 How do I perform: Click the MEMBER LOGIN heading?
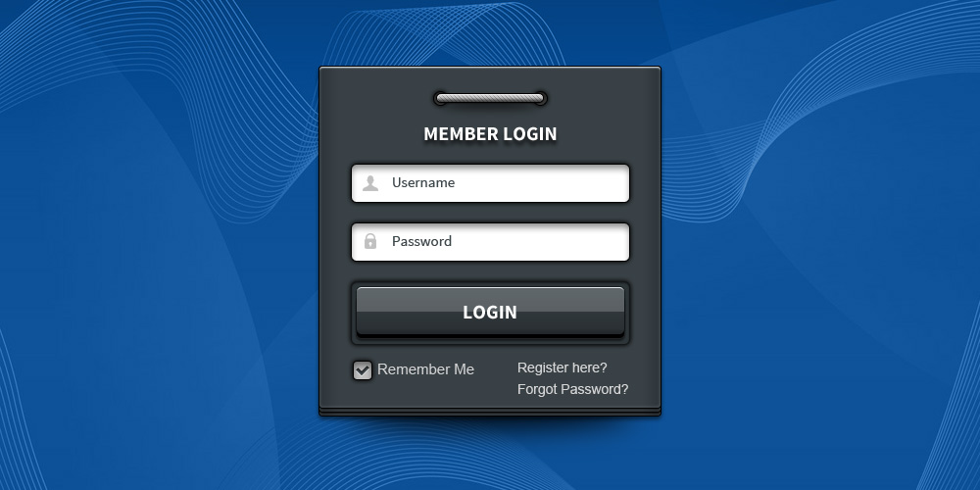(x=490, y=133)
